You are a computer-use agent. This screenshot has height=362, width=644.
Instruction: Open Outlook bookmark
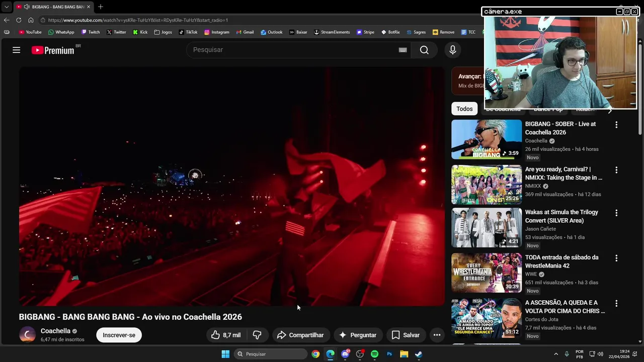tap(272, 32)
